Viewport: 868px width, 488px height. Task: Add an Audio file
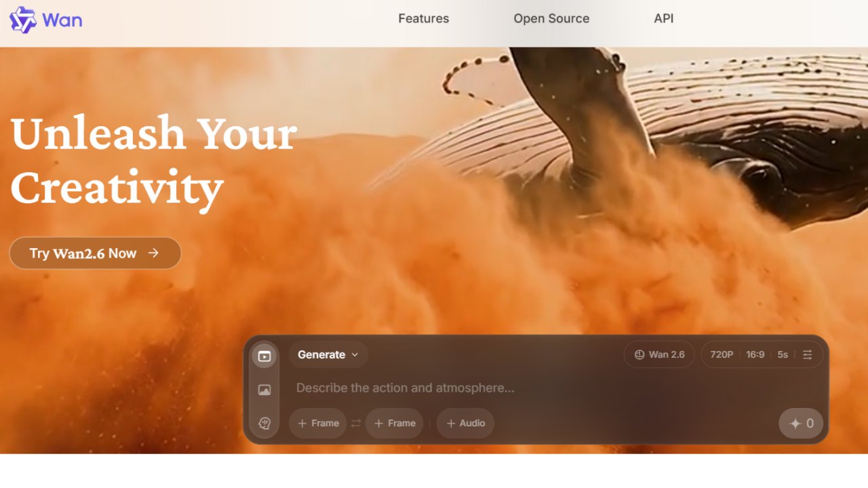[x=465, y=424]
